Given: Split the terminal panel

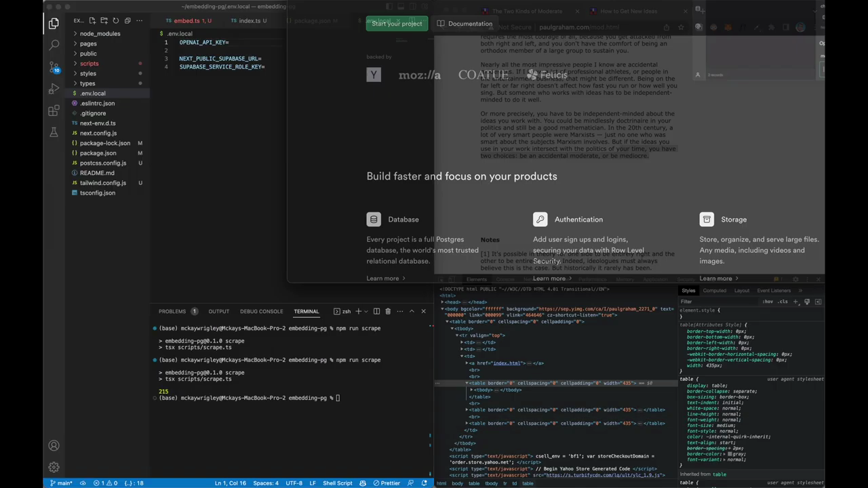Looking at the screenshot, I should (376, 311).
